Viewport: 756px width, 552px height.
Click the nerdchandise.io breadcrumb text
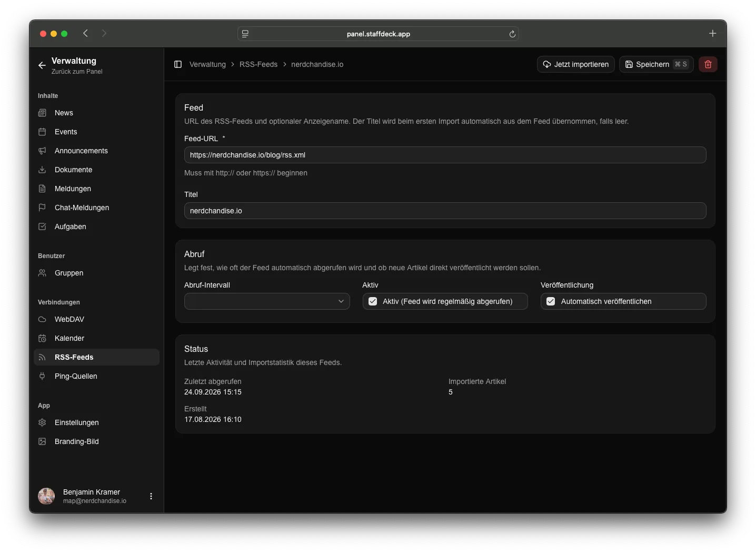click(317, 64)
